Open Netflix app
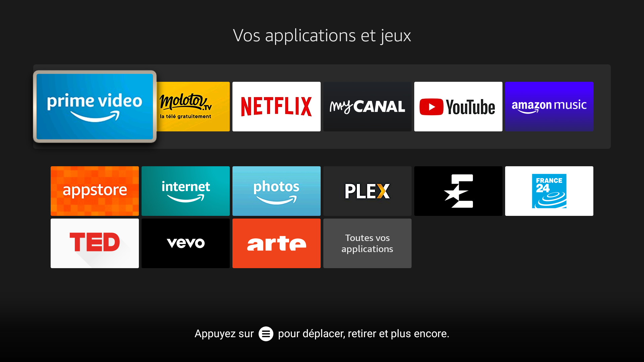 click(276, 106)
